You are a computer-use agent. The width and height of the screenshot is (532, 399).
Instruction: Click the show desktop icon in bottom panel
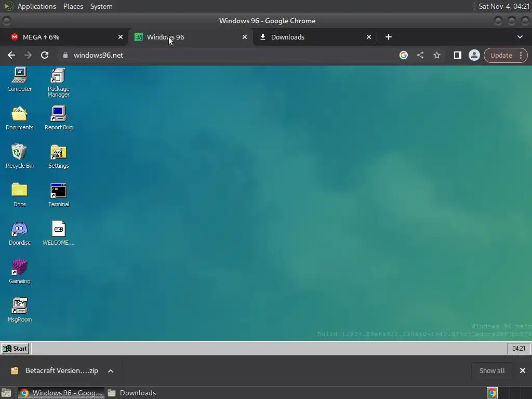click(x=6, y=393)
